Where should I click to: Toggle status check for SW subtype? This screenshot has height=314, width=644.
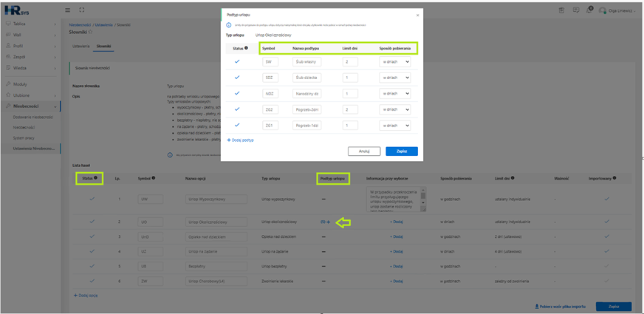[x=237, y=61]
